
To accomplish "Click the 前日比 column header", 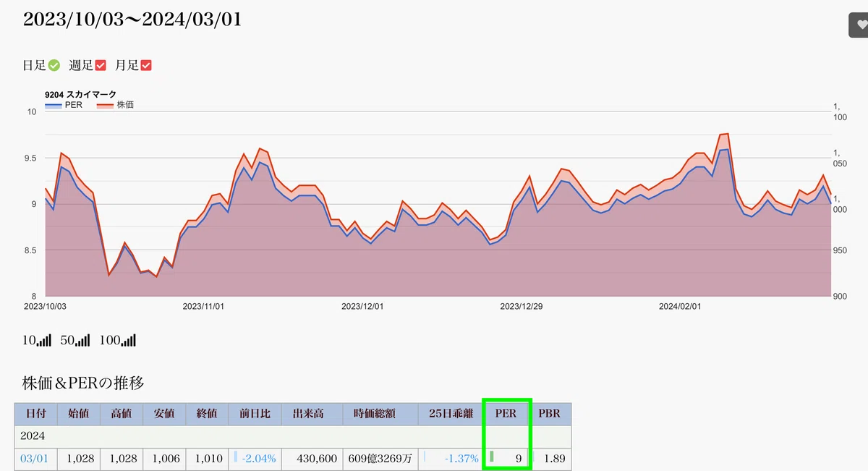I will tap(255, 414).
